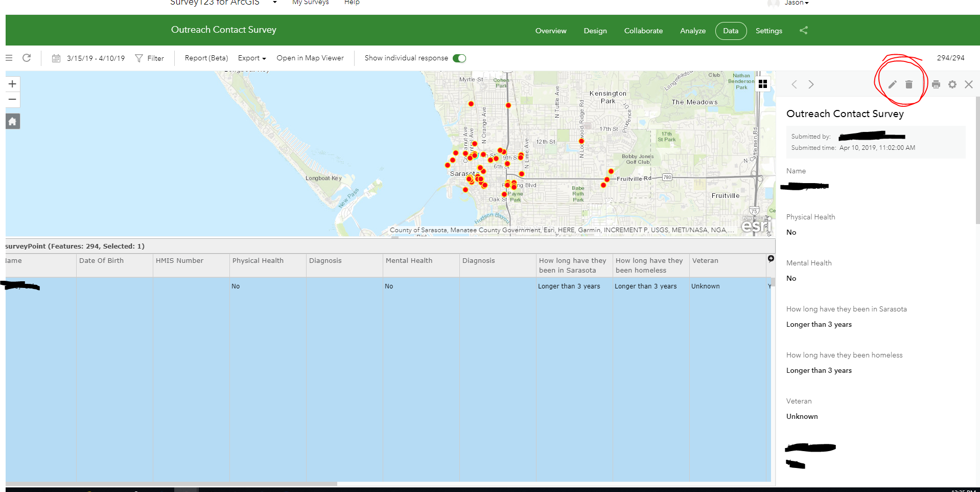This screenshot has height=492, width=980.
Task: Open the Survey123 for ArcGIS dropdown arrow
Action: tap(274, 3)
